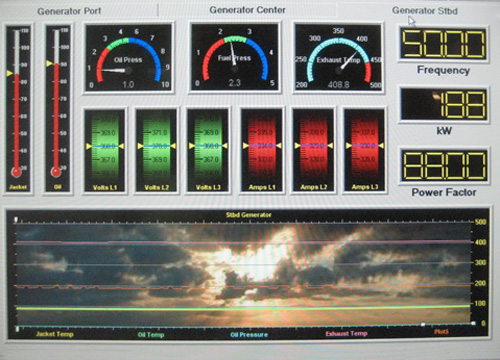Click the Volts L1 green gauge
Viewport: 500px width, 360px height.
coord(105,150)
